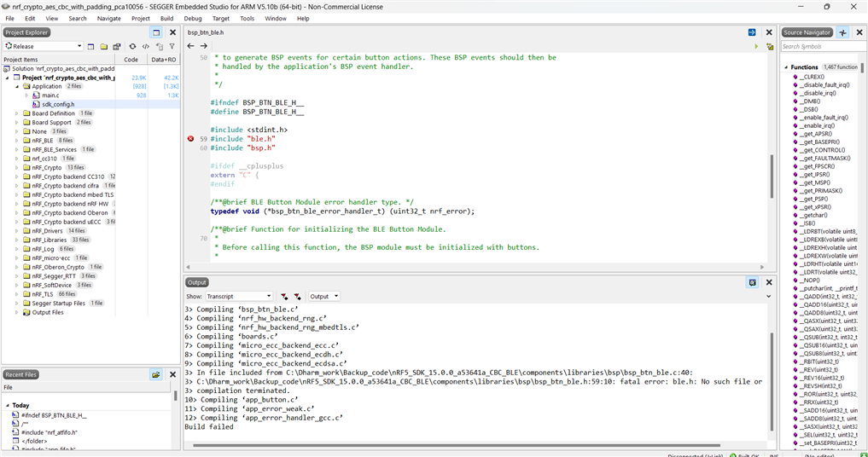Click the first red filter icon in Output toolbar
This screenshot has width=868, height=457.
coord(284,297)
